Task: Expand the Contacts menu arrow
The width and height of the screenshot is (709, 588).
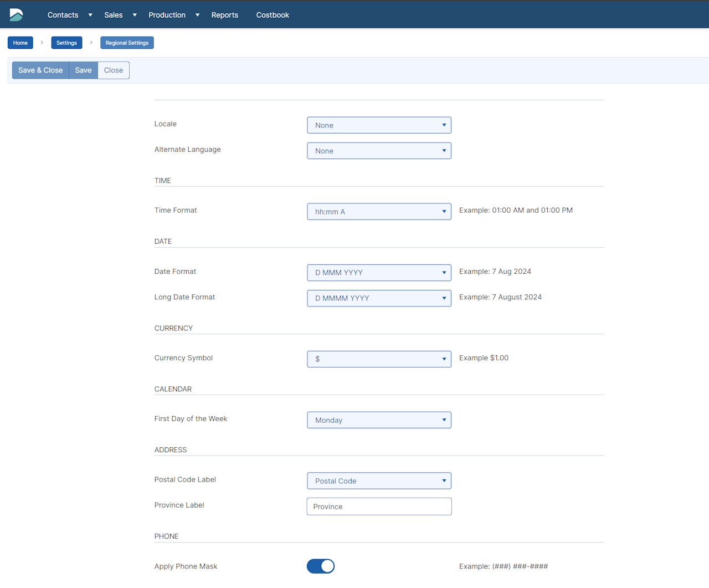Action: 90,15
